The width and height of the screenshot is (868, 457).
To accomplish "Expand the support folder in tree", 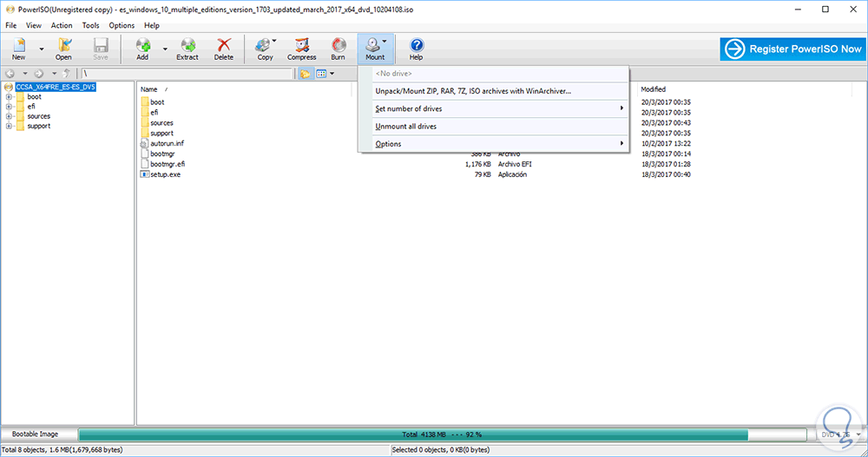I will tap(9, 126).
